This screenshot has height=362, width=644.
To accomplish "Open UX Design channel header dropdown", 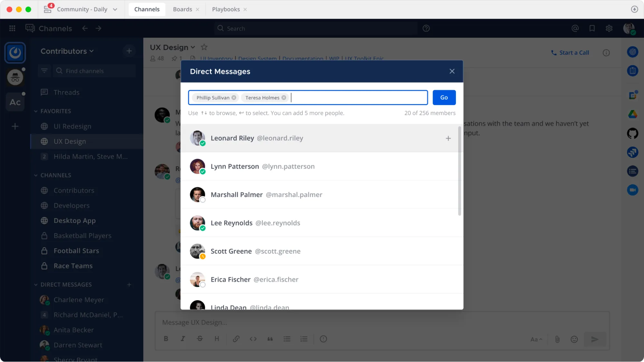I will point(173,47).
